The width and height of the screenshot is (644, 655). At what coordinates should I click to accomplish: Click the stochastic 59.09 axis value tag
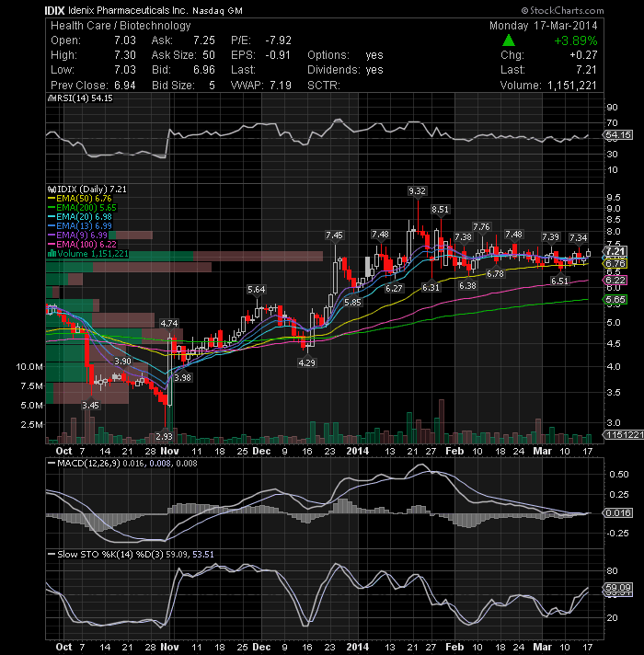[617, 588]
